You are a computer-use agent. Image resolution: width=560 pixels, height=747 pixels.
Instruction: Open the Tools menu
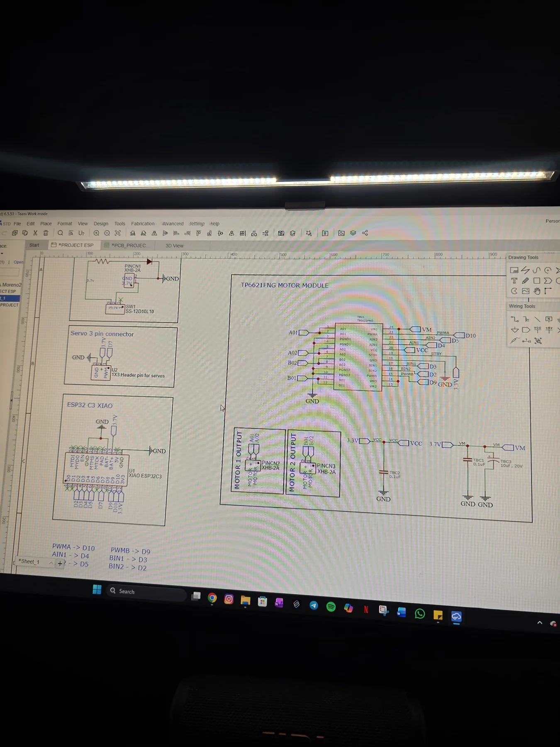tap(120, 224)
